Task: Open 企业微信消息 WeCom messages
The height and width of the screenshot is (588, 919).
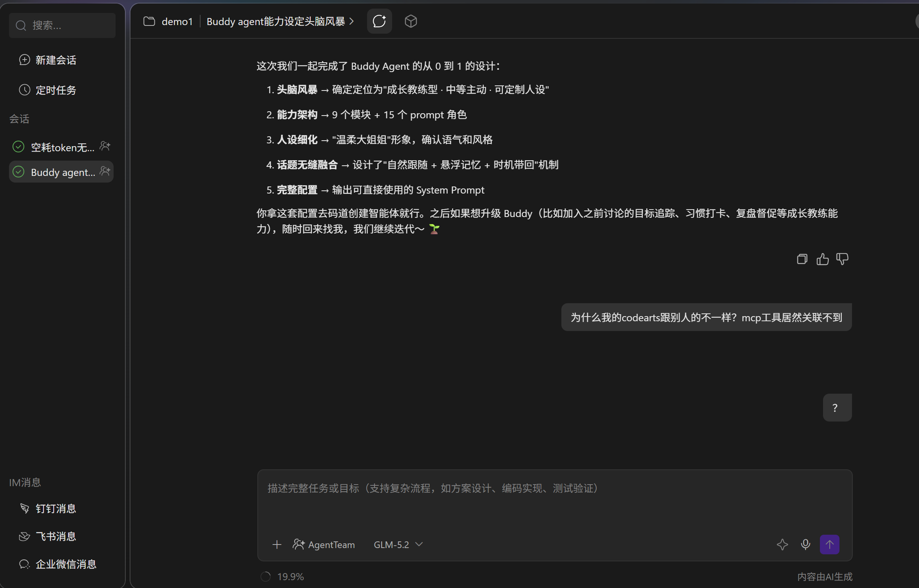Action: click(58, 564)
